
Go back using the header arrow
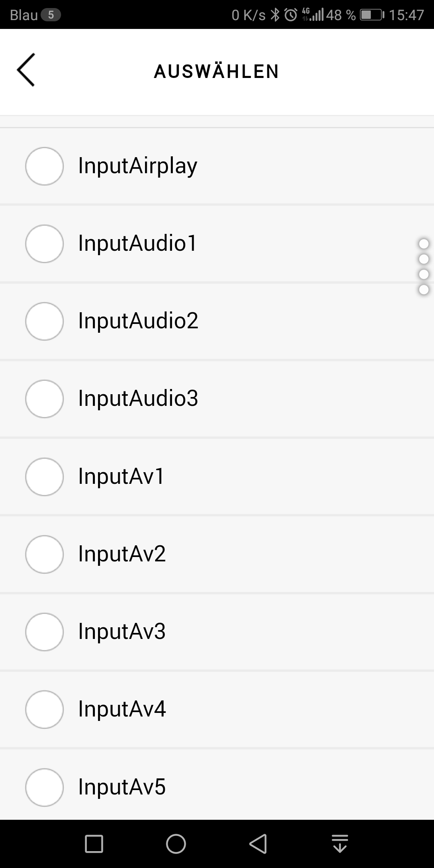pyautogui.click(x=26, y=70)
